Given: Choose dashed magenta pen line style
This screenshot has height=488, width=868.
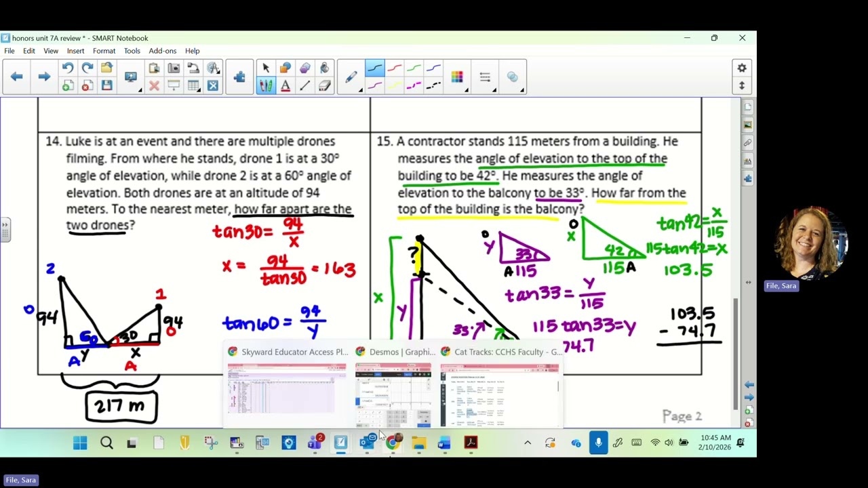Looking at the screenshot, I should (x=414, y=86).
